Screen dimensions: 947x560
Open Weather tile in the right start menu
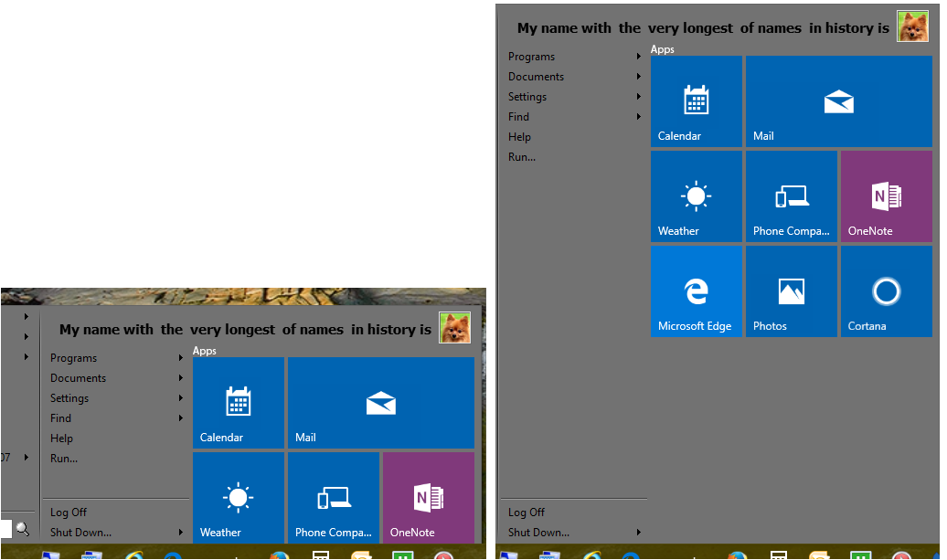(x=696, y=196)
